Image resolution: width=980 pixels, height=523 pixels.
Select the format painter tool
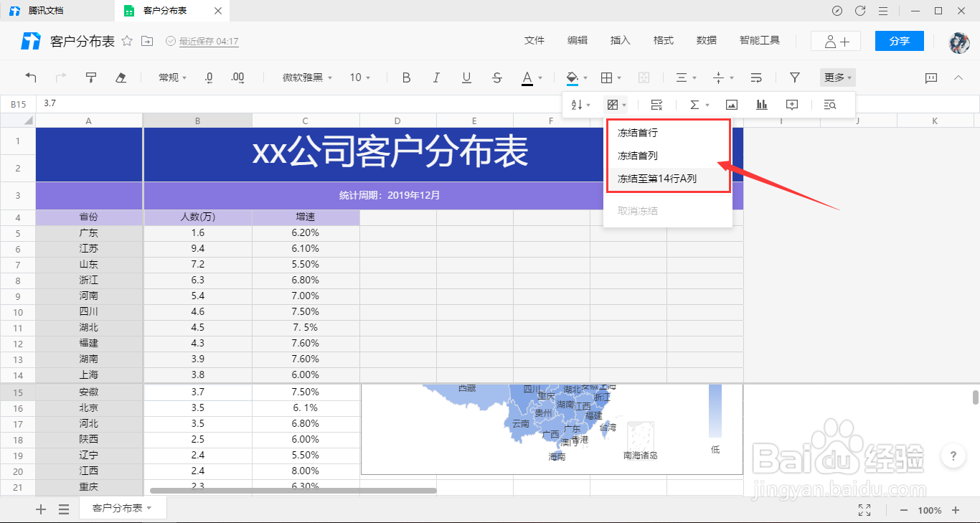tap(91, 77)
